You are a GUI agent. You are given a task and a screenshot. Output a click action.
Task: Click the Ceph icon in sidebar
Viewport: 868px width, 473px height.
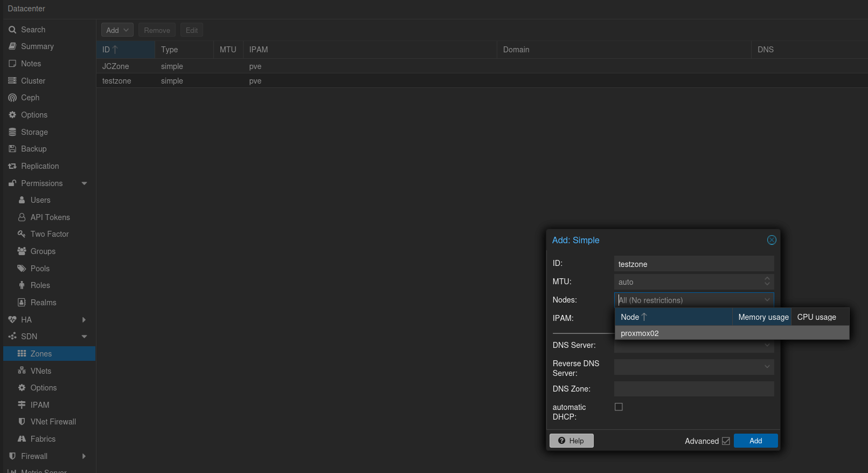pyautogui.click(x=12, y=98)
